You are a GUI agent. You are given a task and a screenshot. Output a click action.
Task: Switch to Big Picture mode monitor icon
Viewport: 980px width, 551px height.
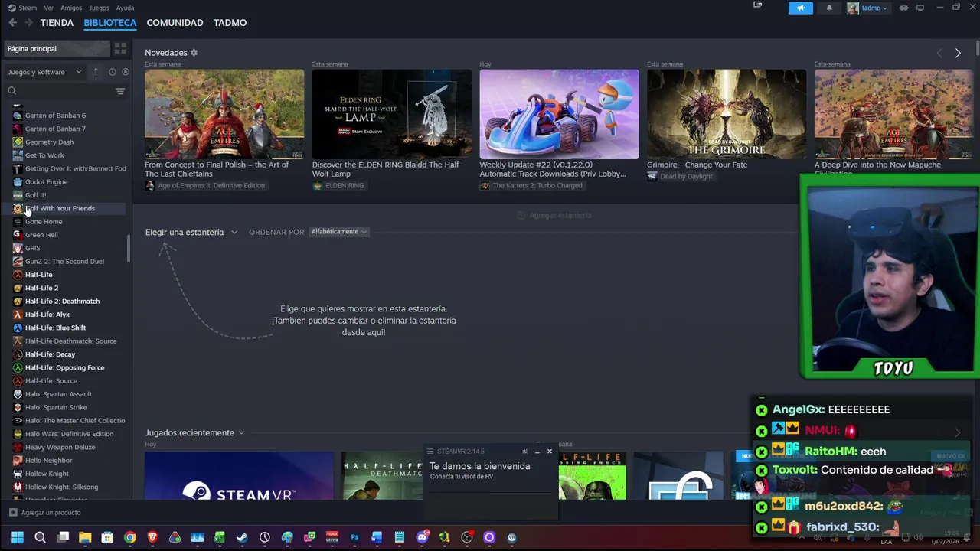click(920, 8)
